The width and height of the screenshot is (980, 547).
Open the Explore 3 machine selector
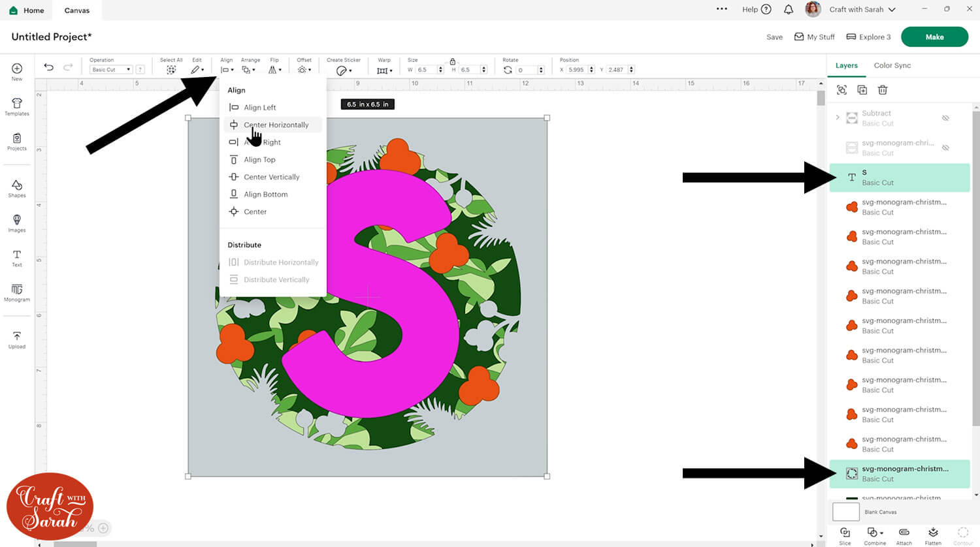coord(868,37)
